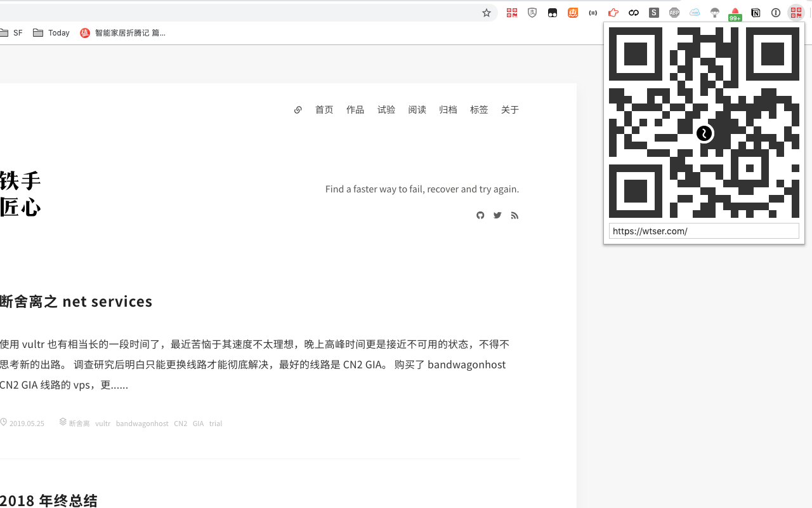Open the Today bookmarks folder
812x508 pixels.
[x=51, y=33]
